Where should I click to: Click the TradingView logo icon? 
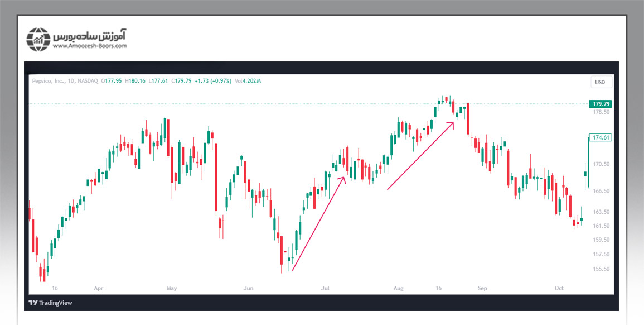(33, 303)
